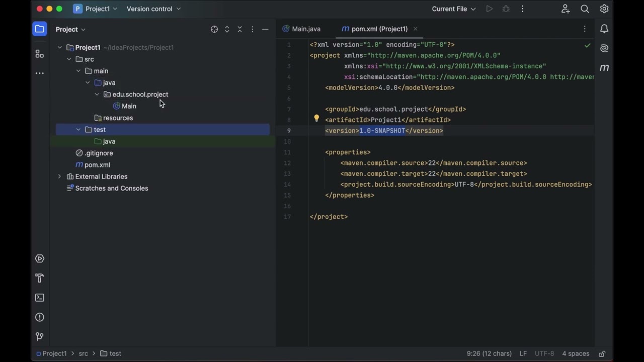The image size is (644, 362).
Task: Collapse the src folder
Action: click(69, 59)
